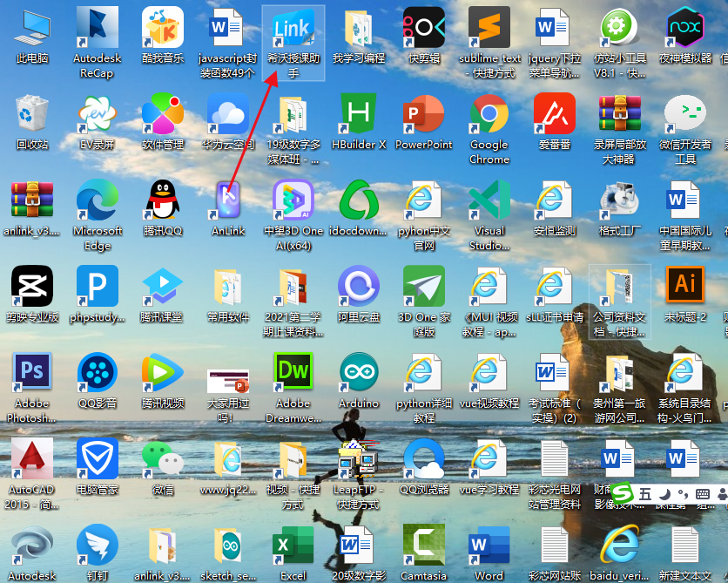Click the 腾讯课堂 icon
The image size is (728, 583).
tap(163, 286)
